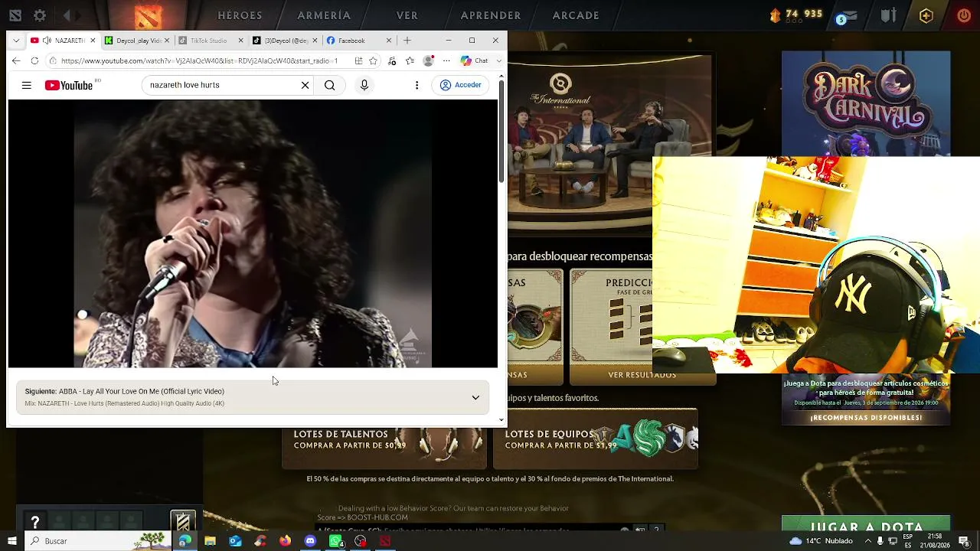
Task: Switch to the NAZARETH YouTube browser tab
Action: tap(63, 41)
